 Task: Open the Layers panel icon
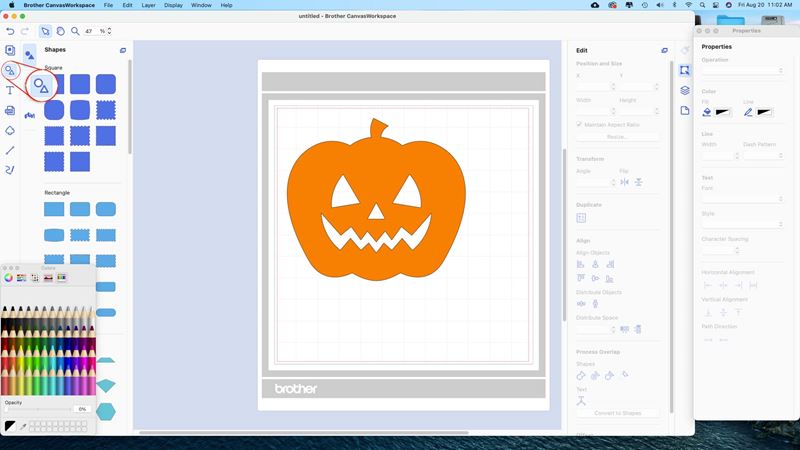[x=685, y=90]
